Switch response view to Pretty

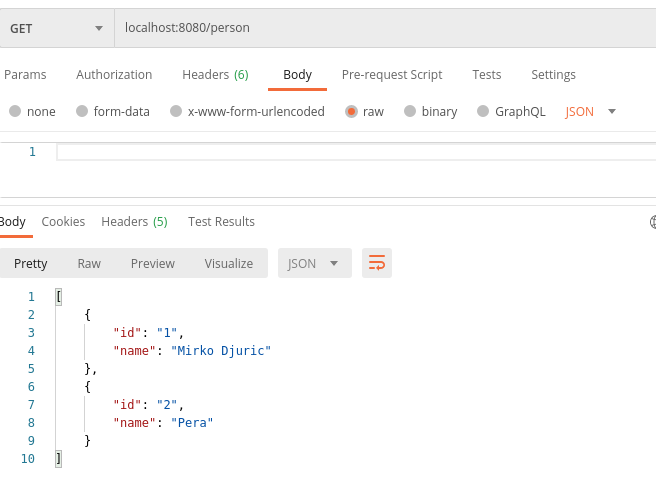point(31,263)
